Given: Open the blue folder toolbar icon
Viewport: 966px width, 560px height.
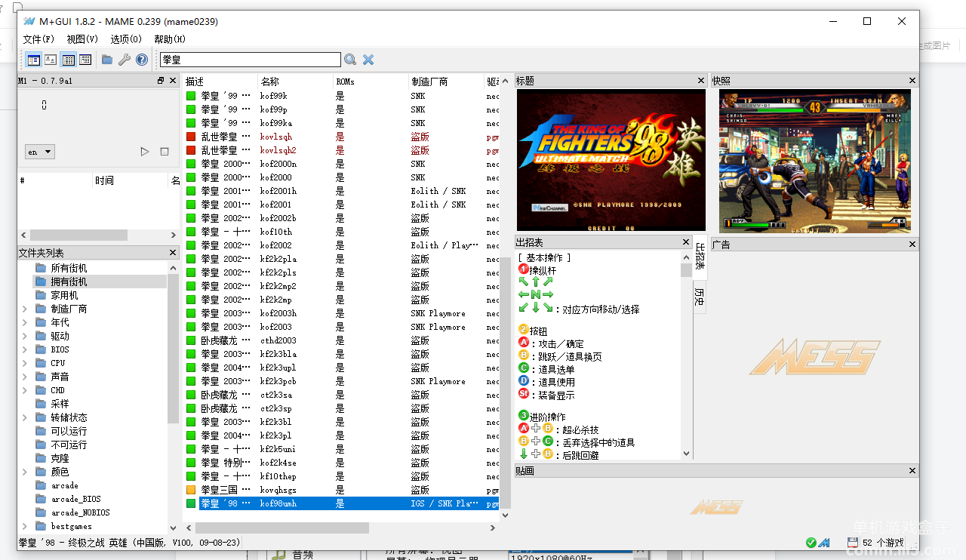Looking at the screenshot, I should tap(107, 60).
